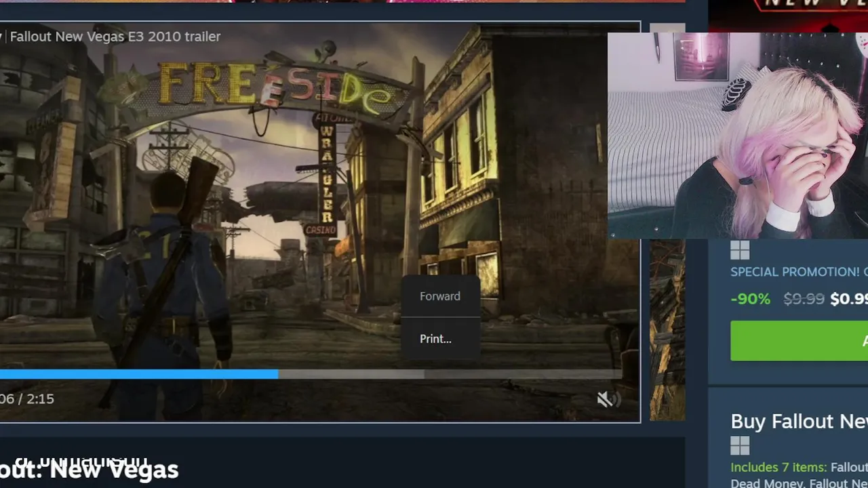Screen dimensions: 868x488
Task: Click the Windows icon under Buy Fallout New
Action: [740, 445]
